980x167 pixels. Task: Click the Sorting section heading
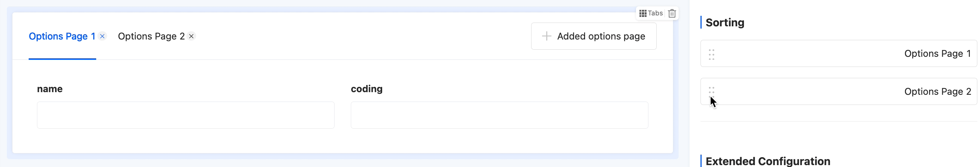tap(725, 23)
